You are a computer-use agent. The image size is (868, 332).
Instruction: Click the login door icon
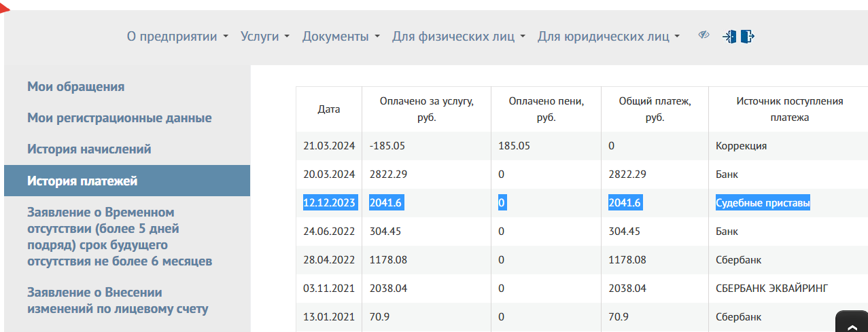tap(729, 37)
